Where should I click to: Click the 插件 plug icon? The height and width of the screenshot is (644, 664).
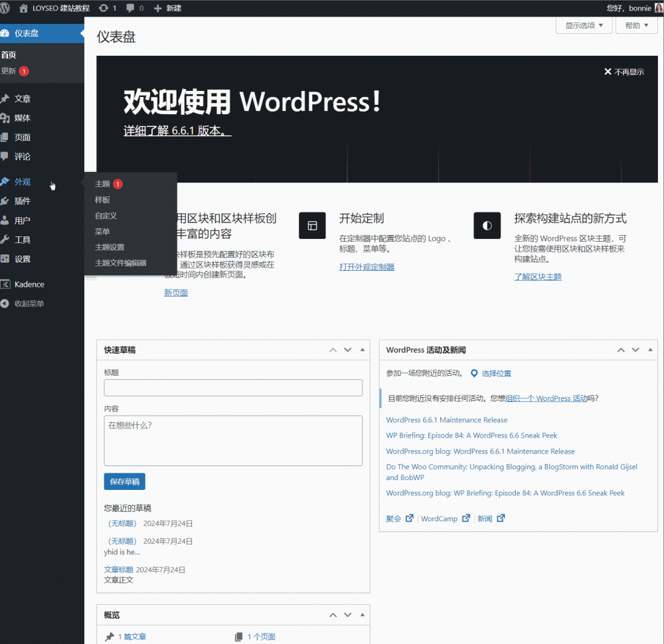pyautogui.click(x=5, y=201)
